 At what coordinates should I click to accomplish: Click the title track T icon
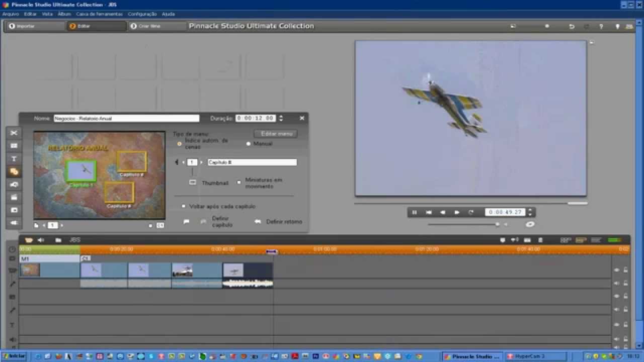pos(13,325)
